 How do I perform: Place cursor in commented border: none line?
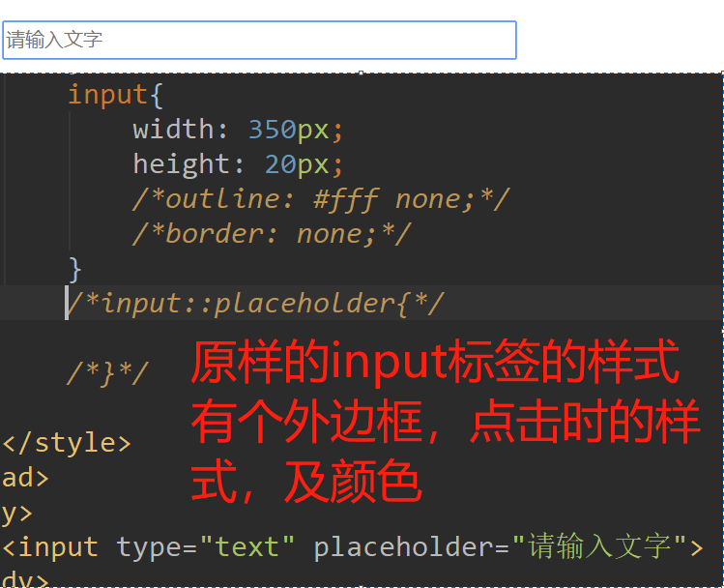[x=272, y=234]
